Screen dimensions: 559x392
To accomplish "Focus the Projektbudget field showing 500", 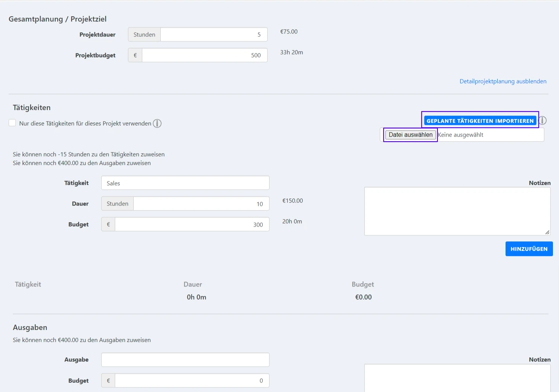I will [x=204, y=55].
